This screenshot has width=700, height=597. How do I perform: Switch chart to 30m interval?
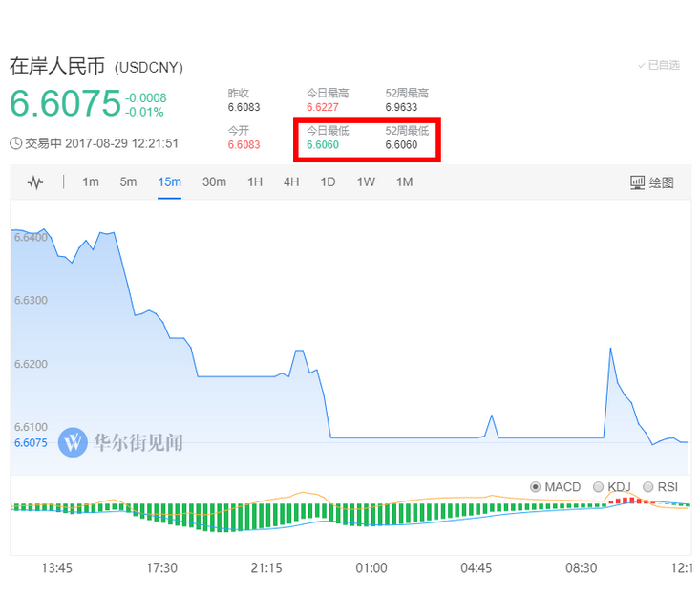[x=214, y=182]
